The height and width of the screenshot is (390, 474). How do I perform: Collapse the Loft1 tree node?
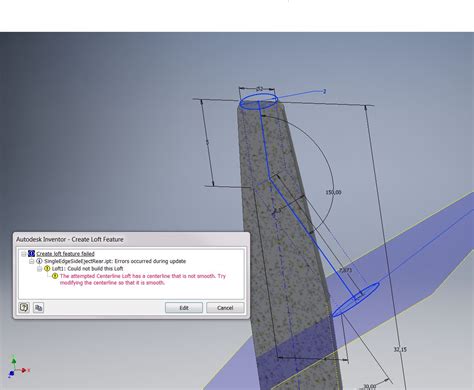click(39, 269)
